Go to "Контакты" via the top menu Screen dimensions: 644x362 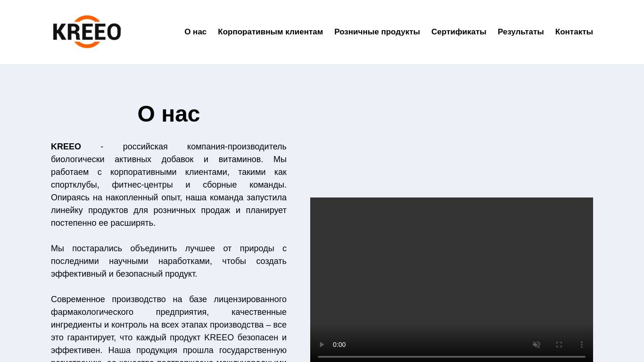coord(574,32)
